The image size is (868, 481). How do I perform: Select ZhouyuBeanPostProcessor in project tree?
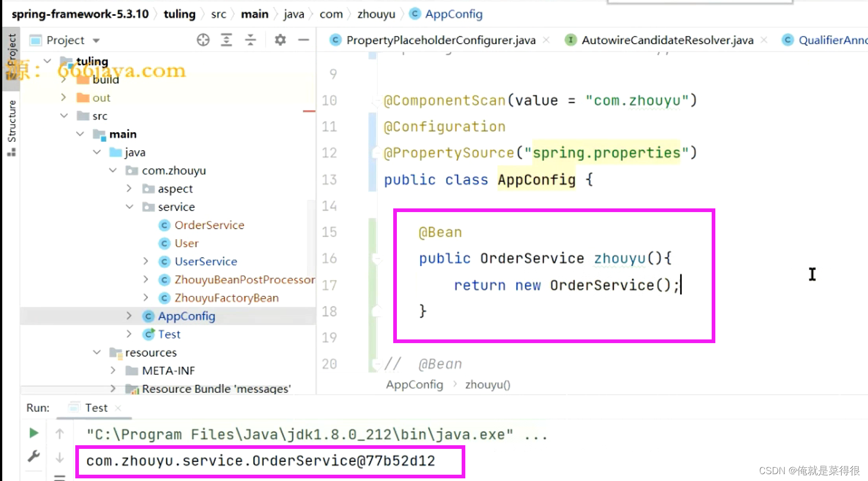coord(245,279)
